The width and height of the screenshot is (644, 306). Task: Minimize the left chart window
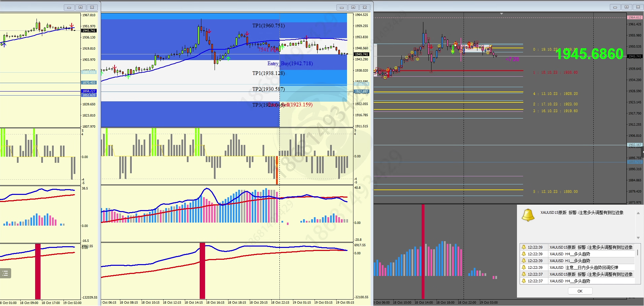(x=69, y=7)
